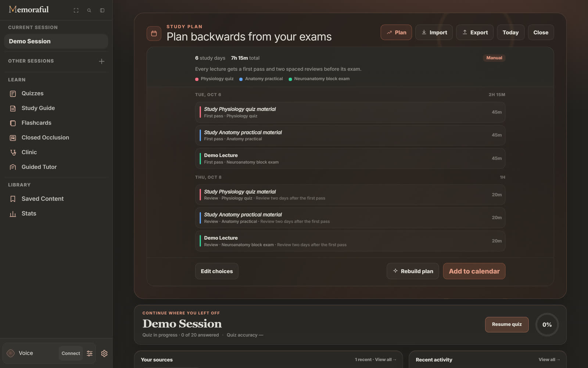Open voice sliders settings icon
This screenshot has width=588, height=368.
pyautogui.click(x=90, y=353)
